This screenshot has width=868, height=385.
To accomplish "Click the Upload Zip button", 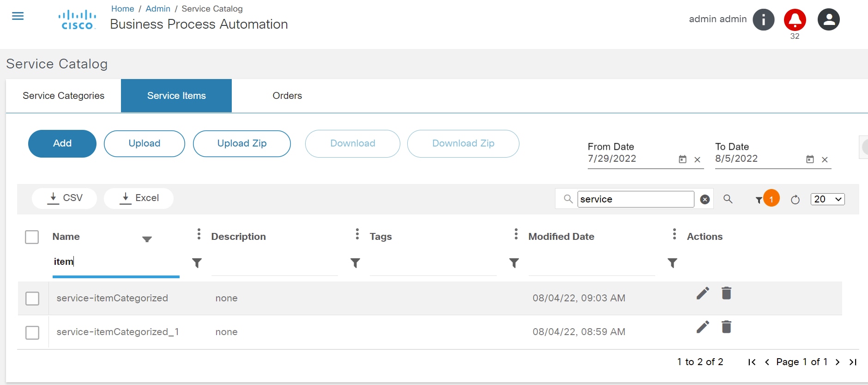I will 241,144.
